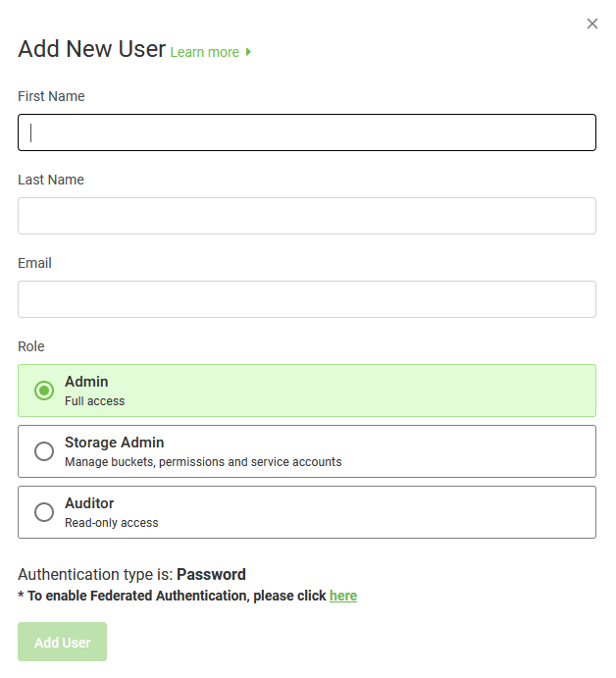This screenshot has height=678, width=616.
Task: Focus the First Name input field
Action: [306, 132]
